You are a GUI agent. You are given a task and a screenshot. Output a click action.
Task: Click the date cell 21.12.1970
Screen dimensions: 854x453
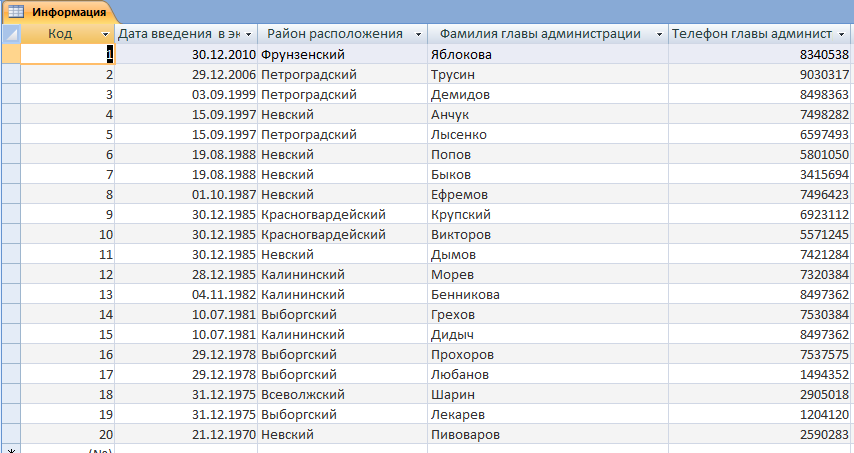[186, 434]
